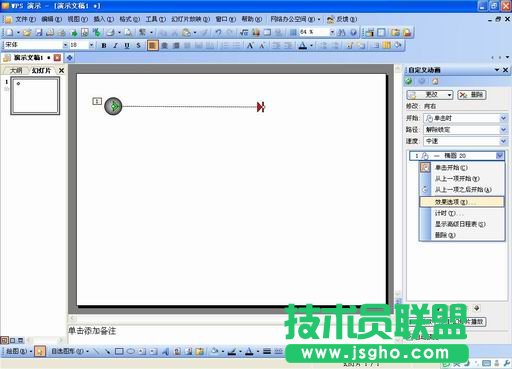The image size is (512, 369).
Task: Choose 计时 from the context menu
Action: pos(462,213)
